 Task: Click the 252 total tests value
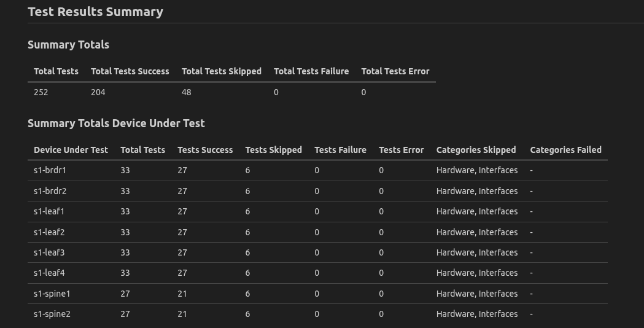coord(41,92)
